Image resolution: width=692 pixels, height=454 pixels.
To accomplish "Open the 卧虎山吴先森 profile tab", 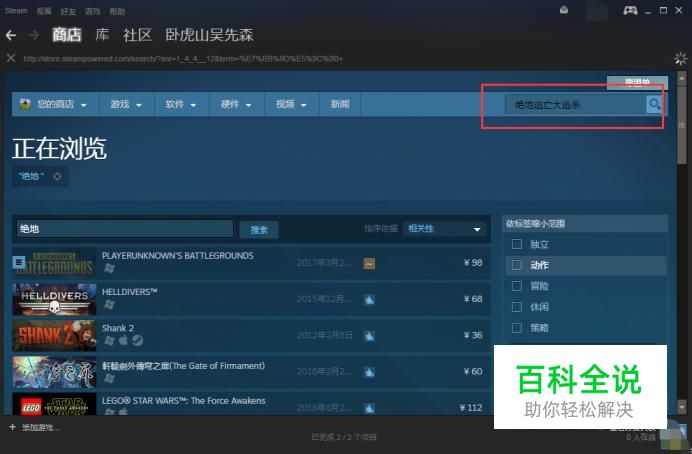I will click(x=209, y=35).
